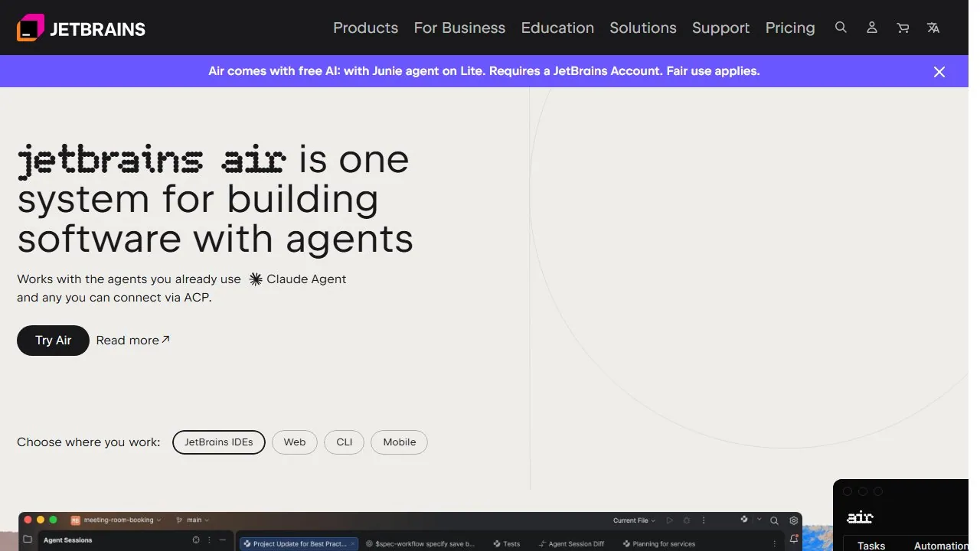Expand the main branch dropdown
The image size is (980, 551).
192,520
